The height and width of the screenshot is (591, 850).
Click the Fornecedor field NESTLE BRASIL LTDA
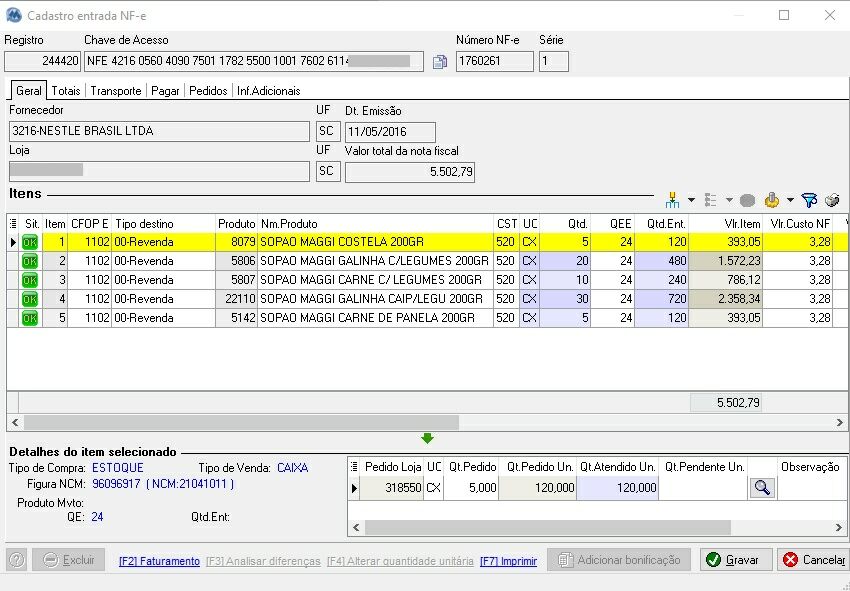tap(159, 131)
